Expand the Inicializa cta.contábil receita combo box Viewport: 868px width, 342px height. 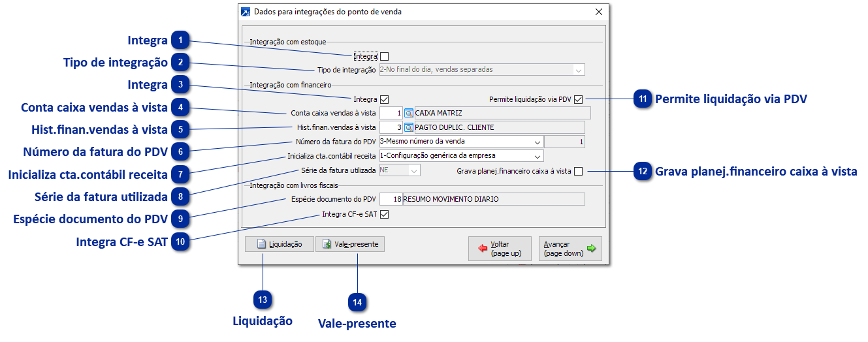[537, 156]
